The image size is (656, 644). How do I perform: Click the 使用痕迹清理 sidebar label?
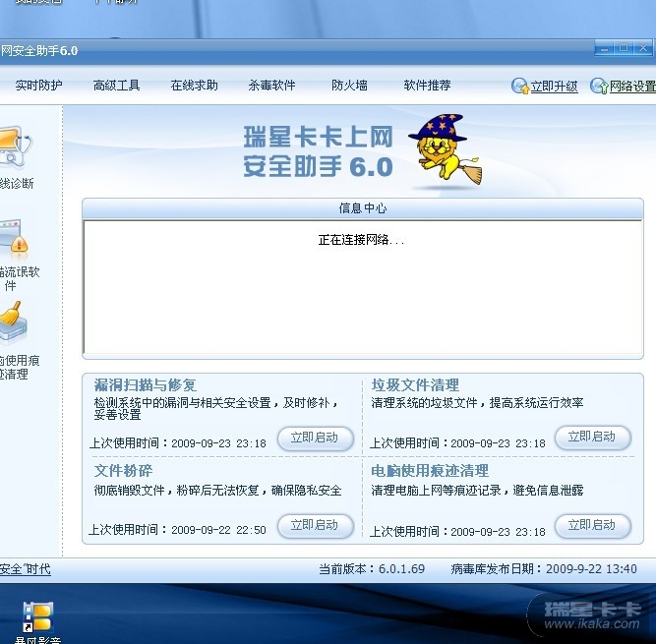tap(20, 367)
